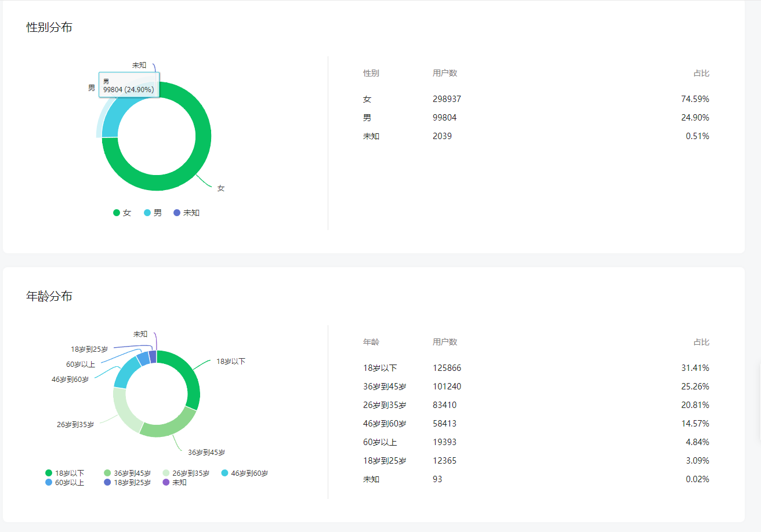Toggle the 26岁到35岁 legend item

coord(186,473)
